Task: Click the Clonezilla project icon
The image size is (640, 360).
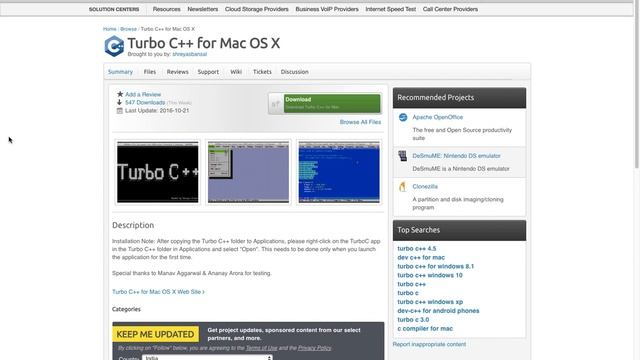Action: (x=402, y=187)
